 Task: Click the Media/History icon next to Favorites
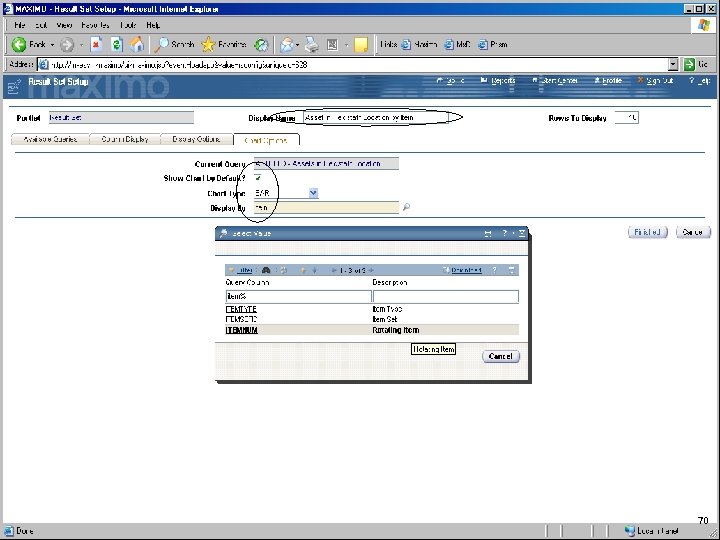tap(261, 45)
